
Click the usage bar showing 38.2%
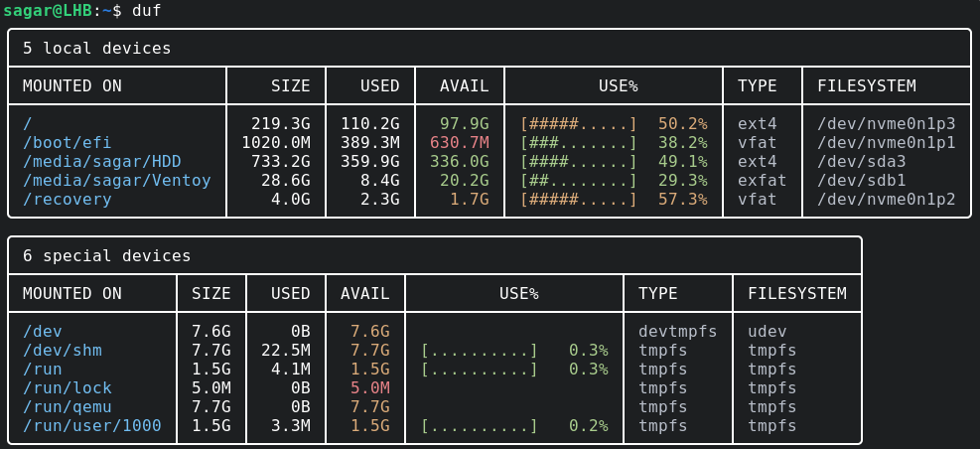pos(578,143)
